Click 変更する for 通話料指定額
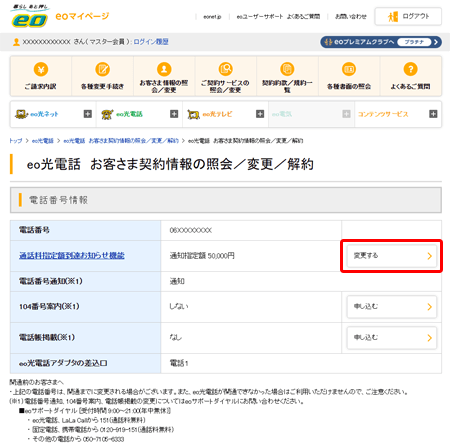 click(392, 256)
